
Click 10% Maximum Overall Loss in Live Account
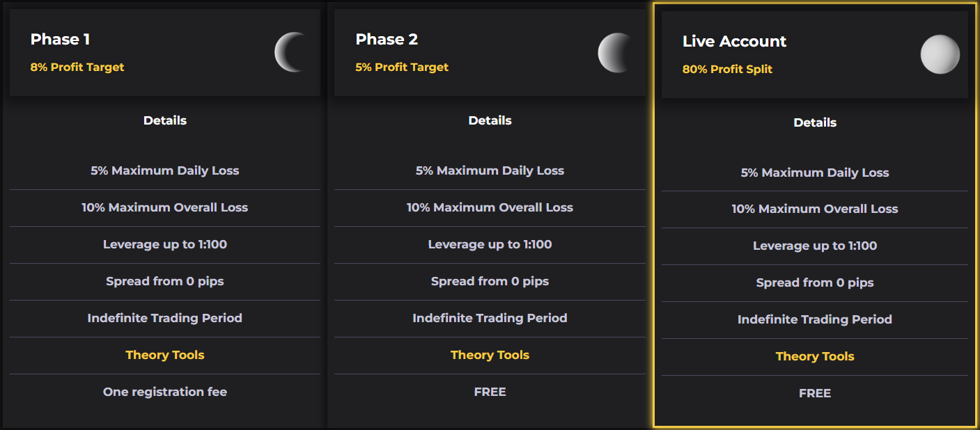pyautogui.click(x=815, y=209)
